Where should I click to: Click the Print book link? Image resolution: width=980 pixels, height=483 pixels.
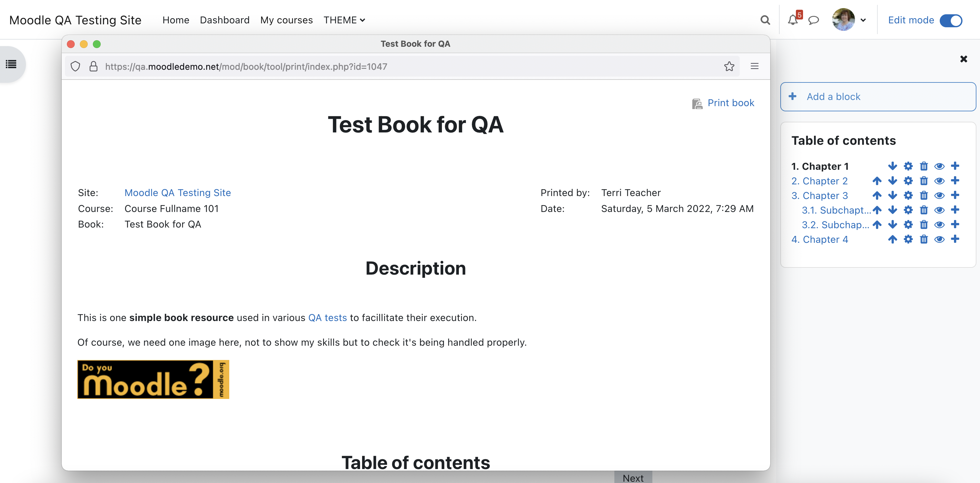pos(731,103)
